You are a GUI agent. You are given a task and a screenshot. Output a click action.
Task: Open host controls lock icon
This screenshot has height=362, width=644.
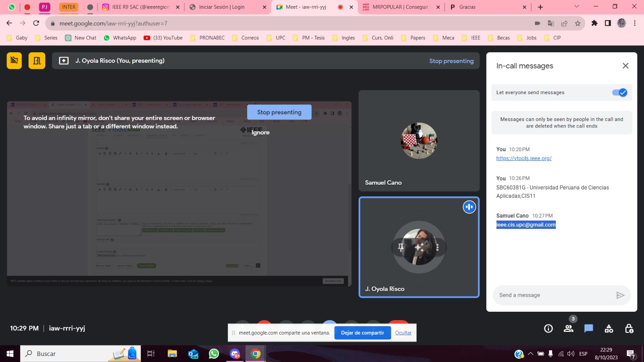(629, 329)
